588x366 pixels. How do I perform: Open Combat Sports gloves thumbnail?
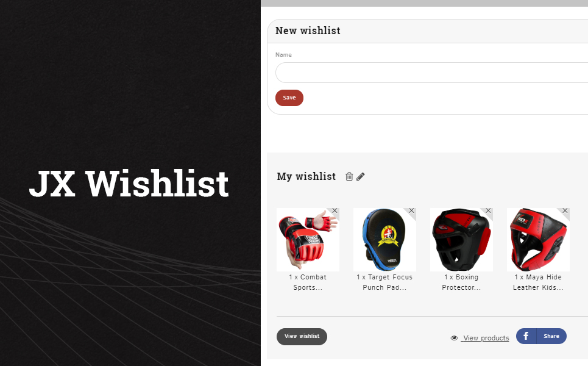tap(308, 240)
